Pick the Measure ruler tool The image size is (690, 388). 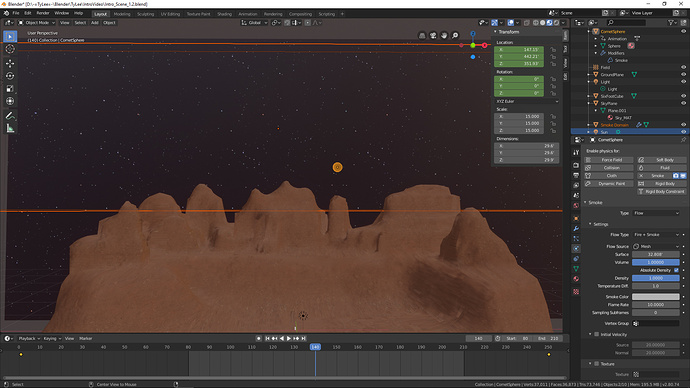pyautogui.click(x=10, y=128)
